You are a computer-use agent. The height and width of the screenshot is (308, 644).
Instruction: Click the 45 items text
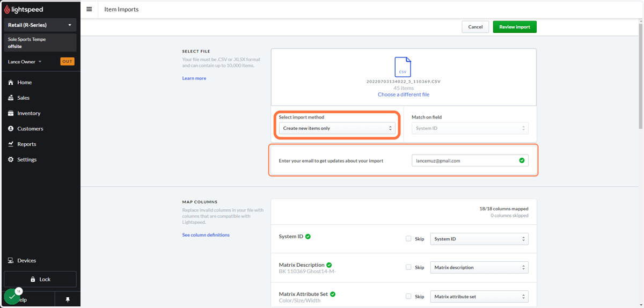pyautogui.click(x=404, y=88)
